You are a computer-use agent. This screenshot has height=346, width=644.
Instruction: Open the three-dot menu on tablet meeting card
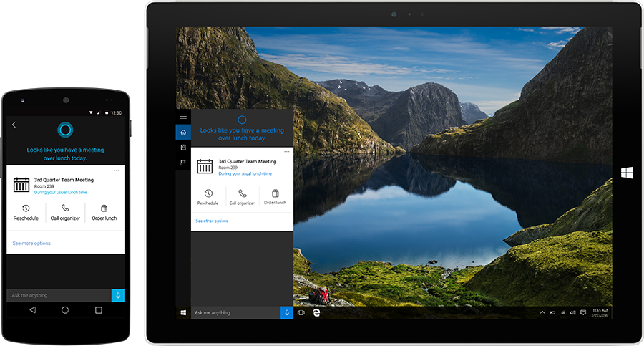(x=287, y=151)
